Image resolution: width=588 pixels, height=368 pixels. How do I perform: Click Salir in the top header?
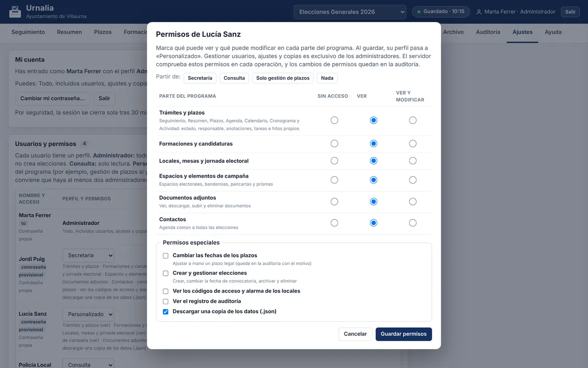tap(570, 12)
